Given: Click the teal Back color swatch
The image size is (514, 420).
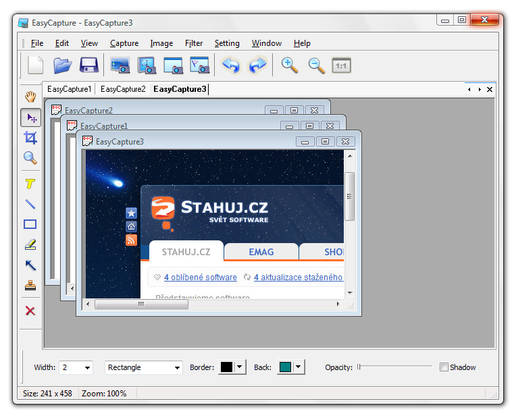Looking at the screenshot, I should tap(285, 367).
